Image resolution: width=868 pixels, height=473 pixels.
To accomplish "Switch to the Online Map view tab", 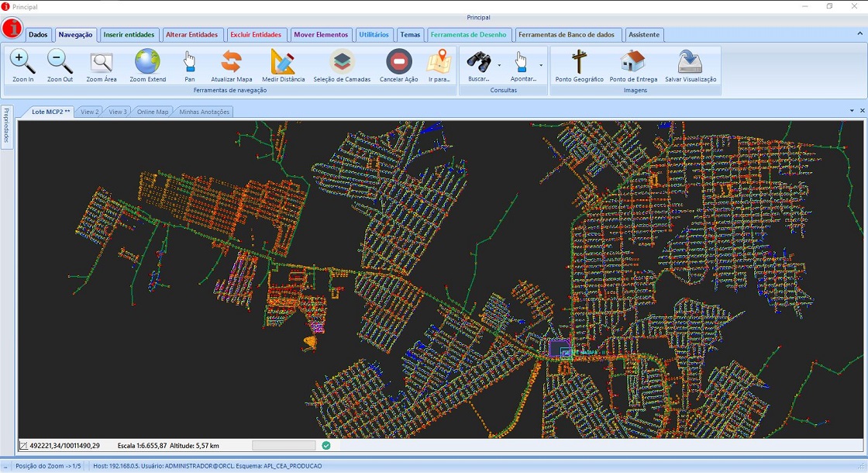I will point(152,112).
